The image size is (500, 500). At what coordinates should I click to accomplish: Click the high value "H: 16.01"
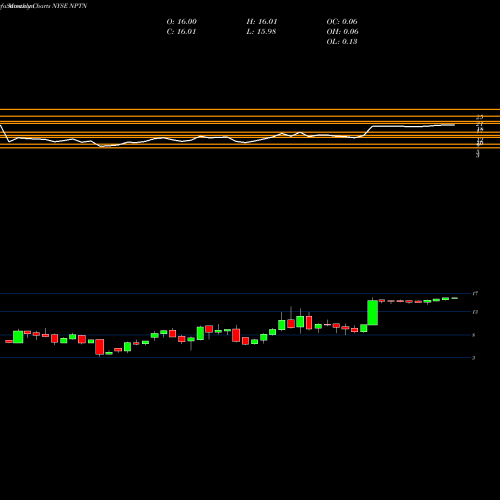point(262,22)
